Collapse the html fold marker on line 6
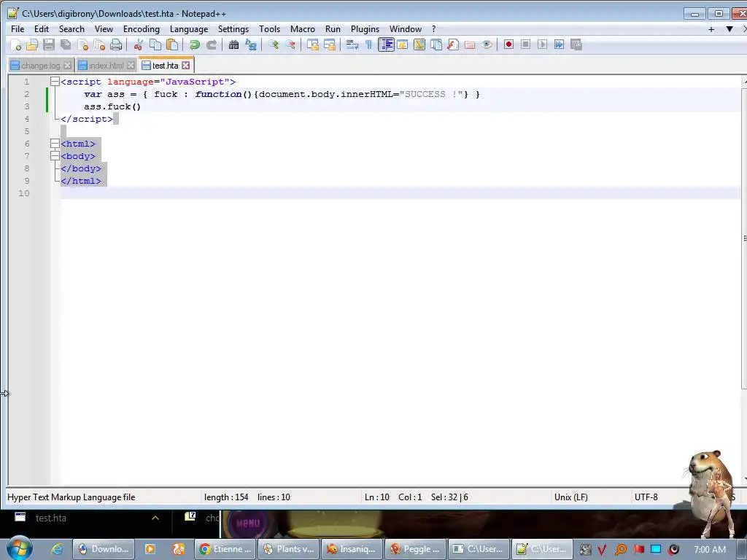Screen dimensions: 747x560 pyautogui.click(x=55, y=144)
